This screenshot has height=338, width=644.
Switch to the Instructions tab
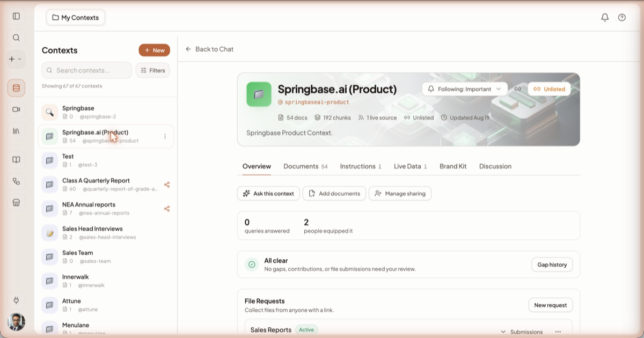pyautogui.click(x=361, y=166)
